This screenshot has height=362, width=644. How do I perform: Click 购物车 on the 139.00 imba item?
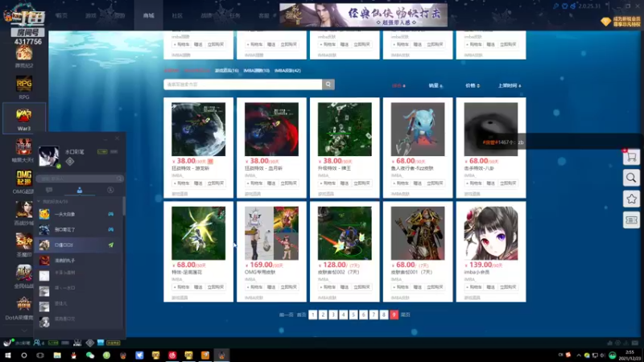pos(475,287)
